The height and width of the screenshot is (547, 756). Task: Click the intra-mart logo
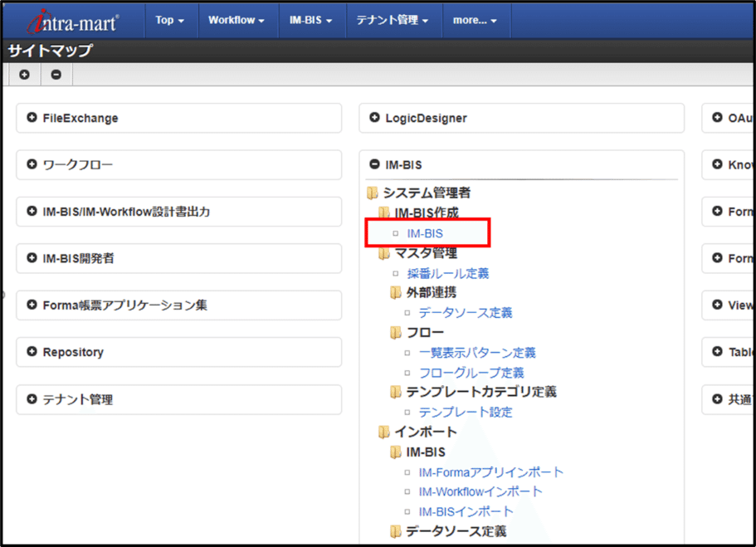pos(73,22)
